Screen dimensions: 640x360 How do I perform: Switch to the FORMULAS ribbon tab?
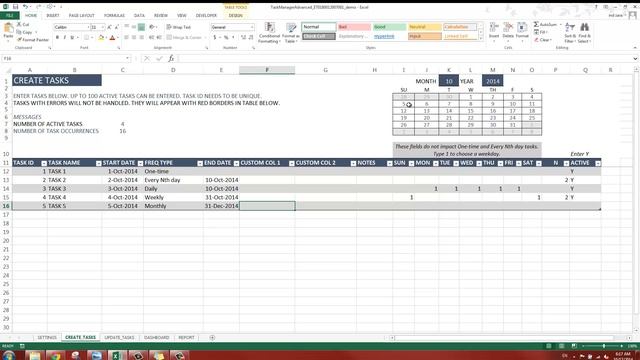[x=114, y=16]
